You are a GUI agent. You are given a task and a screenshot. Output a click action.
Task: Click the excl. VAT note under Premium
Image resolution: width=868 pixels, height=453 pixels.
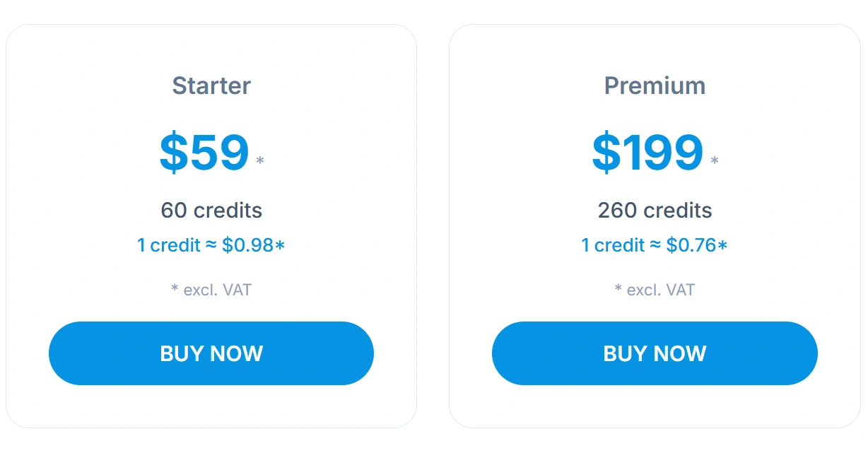[x=660, y=290]
